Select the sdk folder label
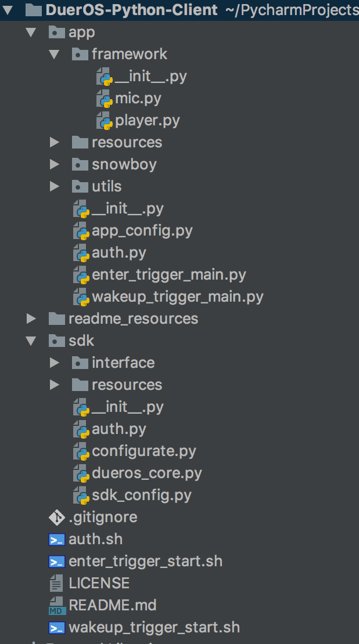This screenshot has height=644, width=359. coord(81,341)
